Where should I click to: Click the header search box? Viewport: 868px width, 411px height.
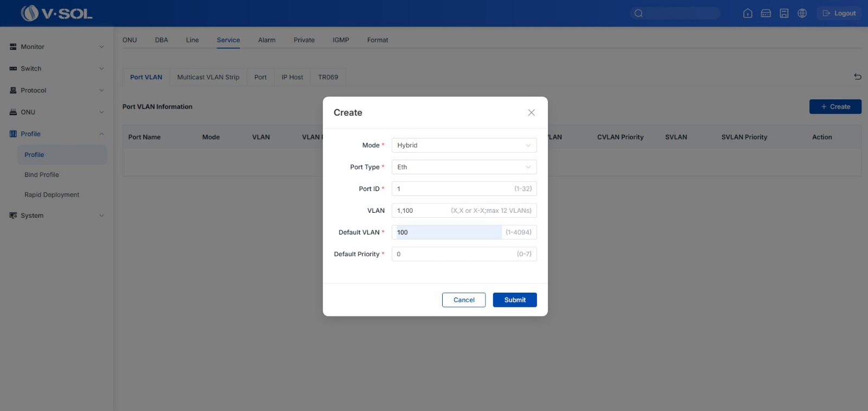pyautogui.click(x=675, y=13)
